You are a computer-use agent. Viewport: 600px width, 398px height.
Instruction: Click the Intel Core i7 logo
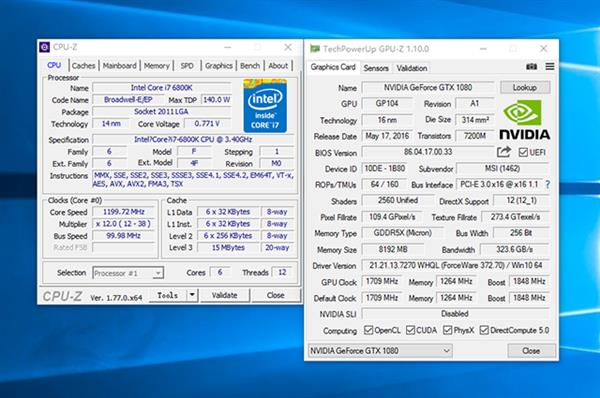click(x=265, y=106)
